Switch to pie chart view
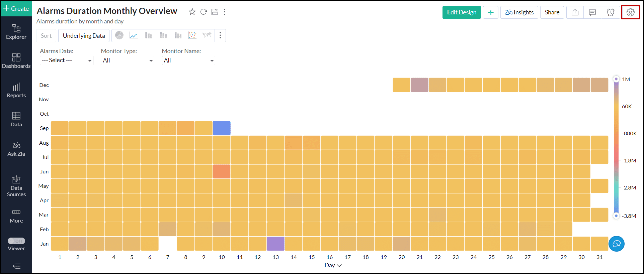The height and width of the screenshot is (274, 644). click(x=119, y=35)
